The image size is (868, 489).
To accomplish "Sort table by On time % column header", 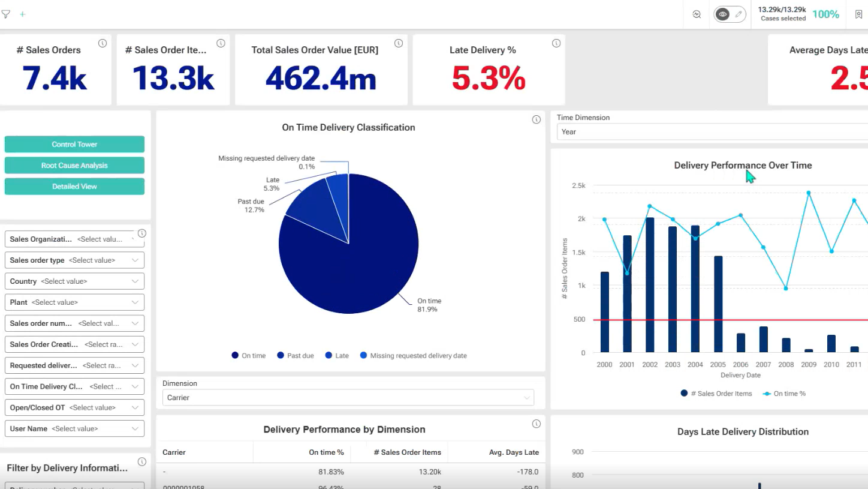I will 326,452.
